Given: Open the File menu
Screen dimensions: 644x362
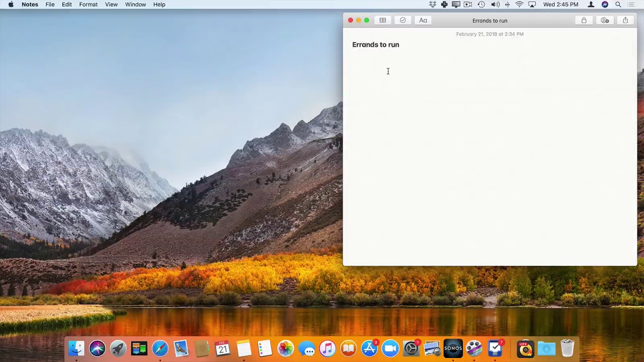Looking at the screenshot, I should (x=50, y=5).
